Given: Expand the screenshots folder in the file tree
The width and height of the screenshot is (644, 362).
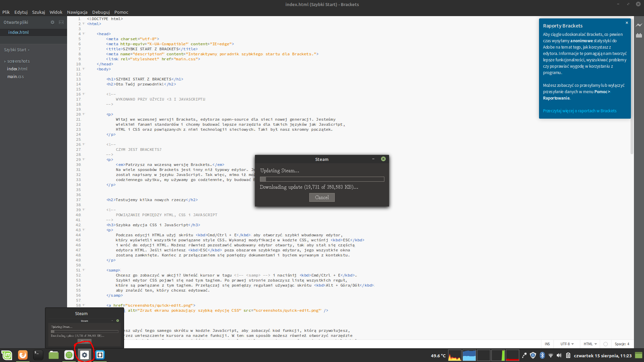Looking at the screenshot, I should (5, 61).
